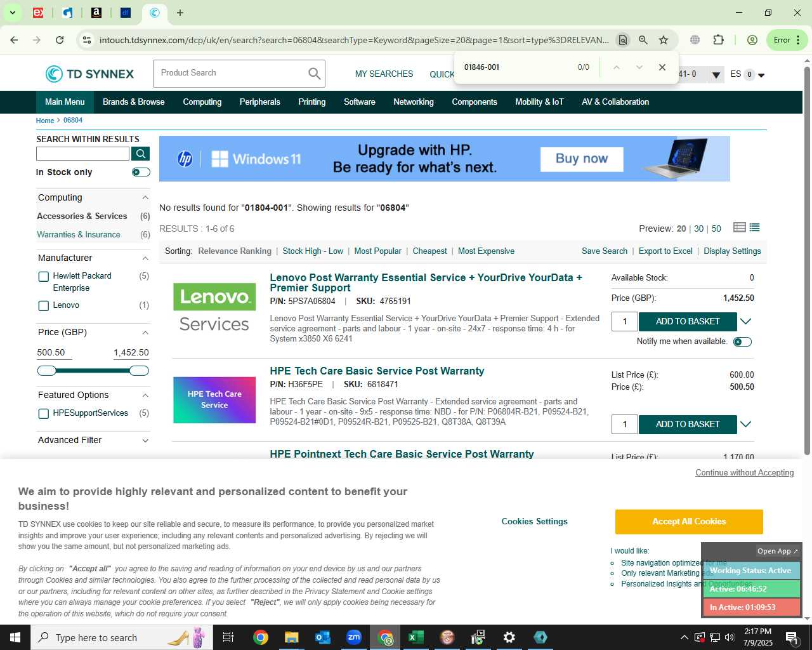Collapse the Computing filter section

pos(145,198)
